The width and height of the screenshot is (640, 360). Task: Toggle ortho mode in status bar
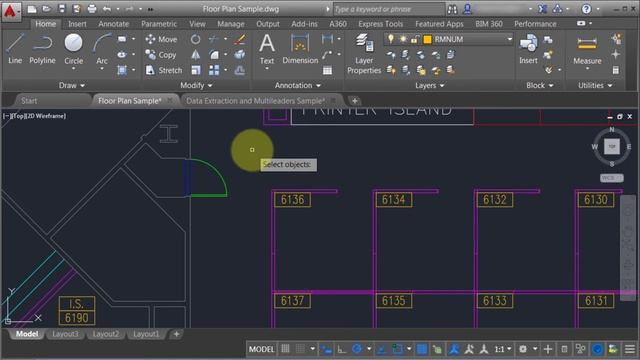[x=341, y=349]
